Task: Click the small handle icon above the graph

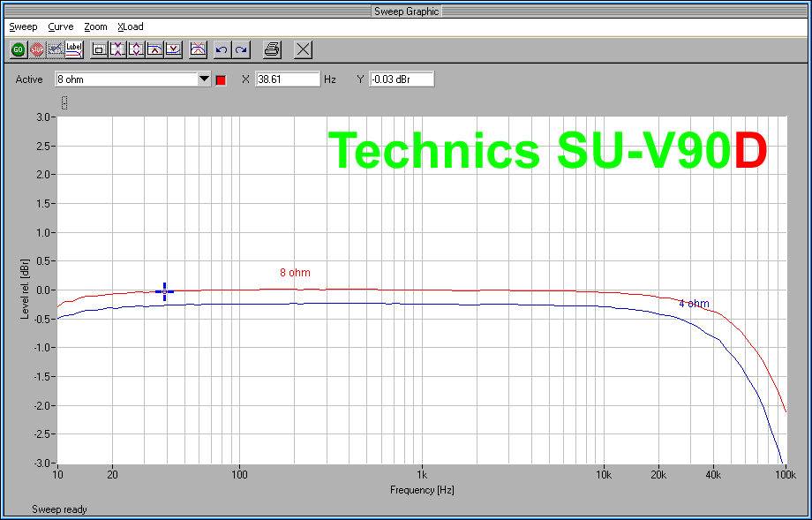Action: coord(64,102)
